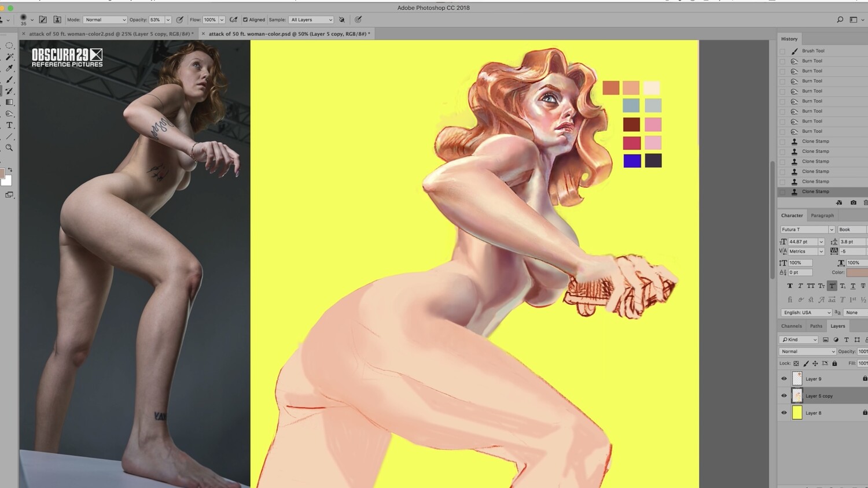Open the brush preset picker arrow

tap(32, 20)
